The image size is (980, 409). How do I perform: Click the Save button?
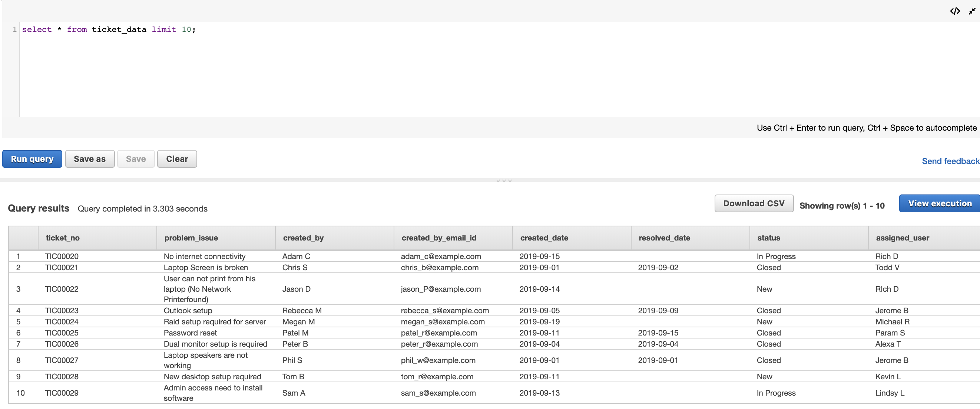(x=136, y=159)
